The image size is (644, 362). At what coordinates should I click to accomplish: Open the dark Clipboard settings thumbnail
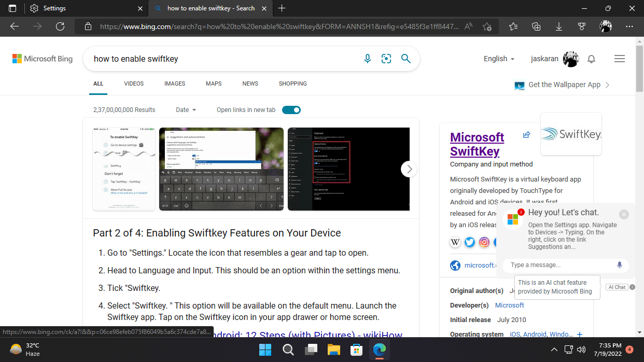tap(348, 169)
